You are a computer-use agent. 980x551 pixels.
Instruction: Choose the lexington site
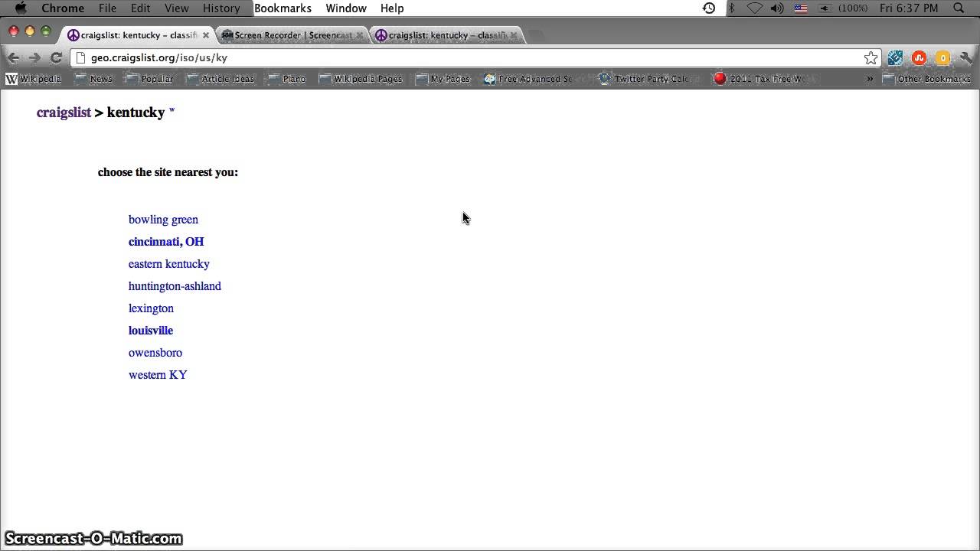pos(151,308)
